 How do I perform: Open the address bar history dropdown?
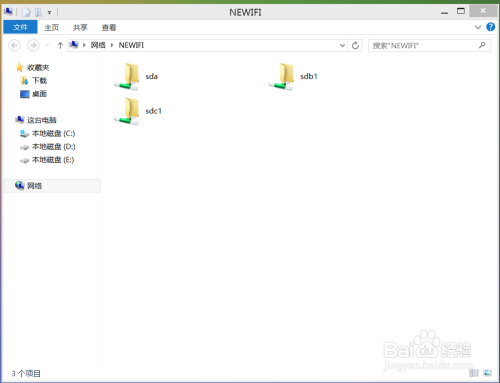(342, 45)
